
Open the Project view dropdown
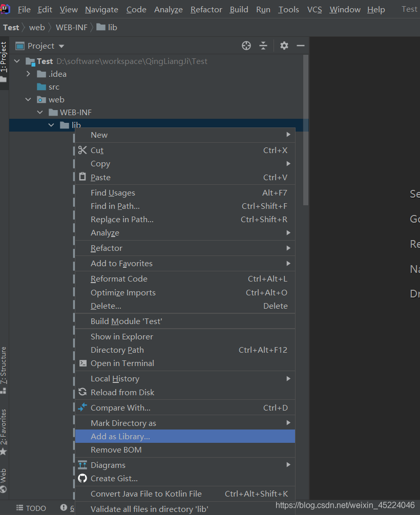61,46
